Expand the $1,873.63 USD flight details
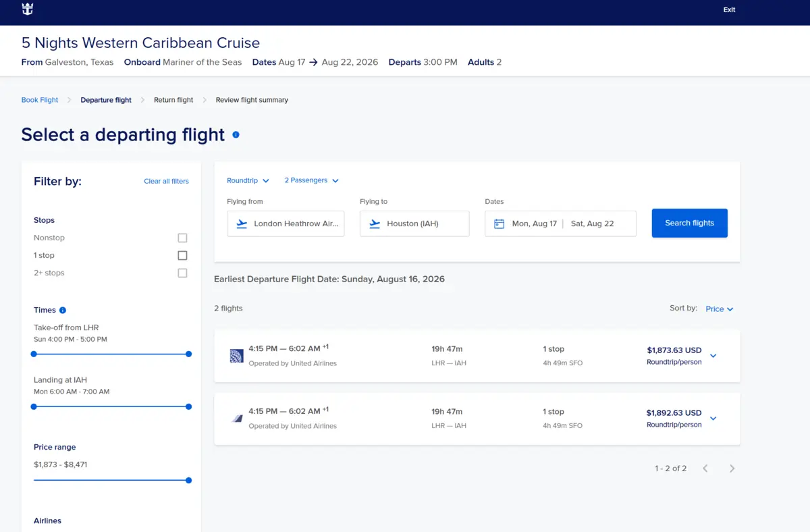This screenshot has width=810, height=532. point(713,356)
